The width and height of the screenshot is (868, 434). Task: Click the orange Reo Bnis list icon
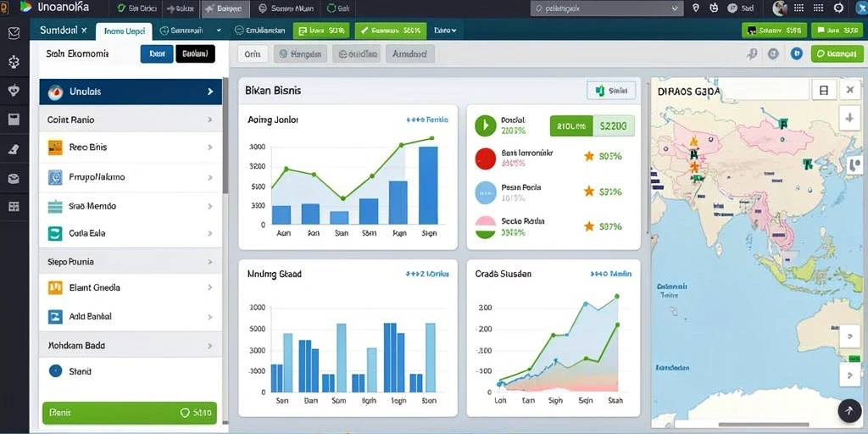point(55,147)
